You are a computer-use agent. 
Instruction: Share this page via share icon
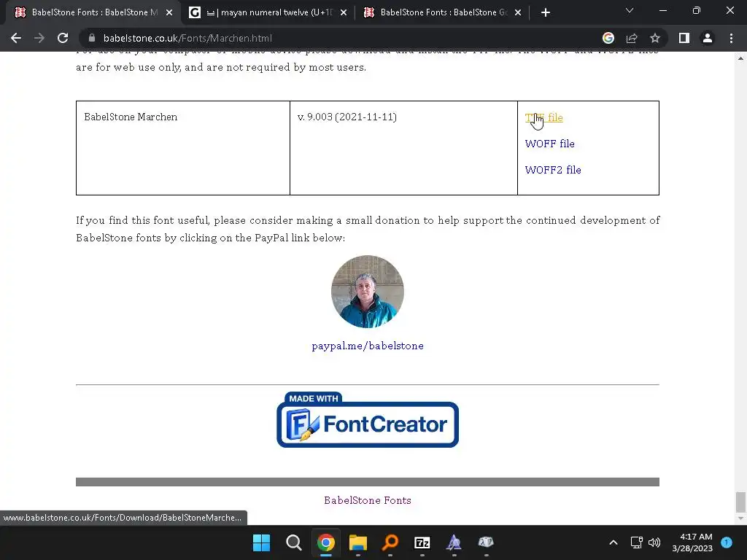pyautogui.click(x=632, y=38)
